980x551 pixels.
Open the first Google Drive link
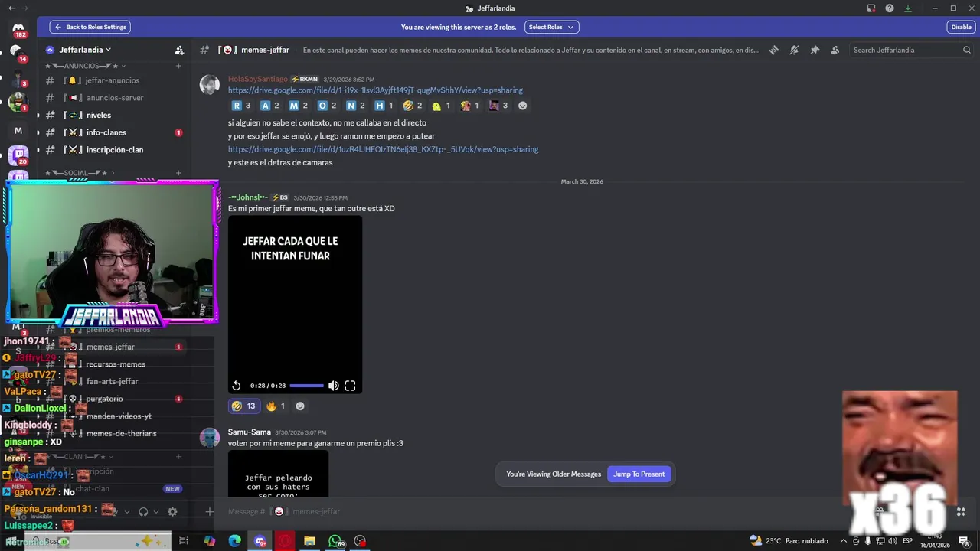375,90
